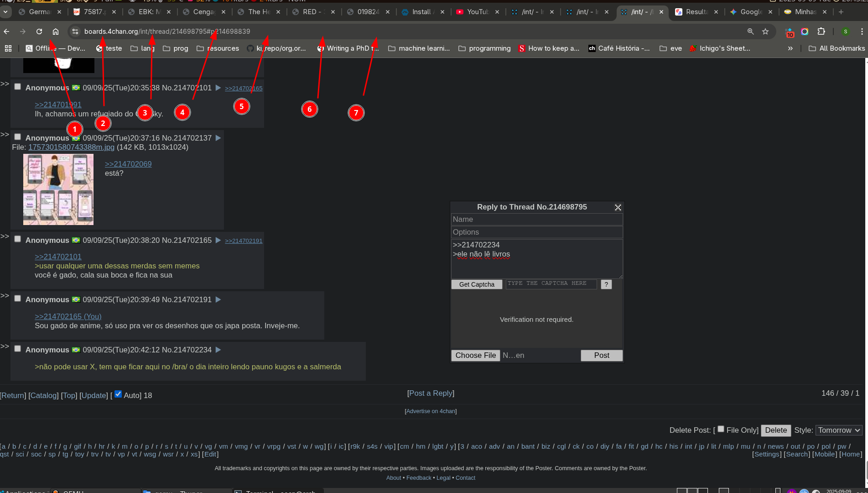Viewport: 868px width, 493px height.
Task: Open the All Bookmarks folder
Action: 837,48
